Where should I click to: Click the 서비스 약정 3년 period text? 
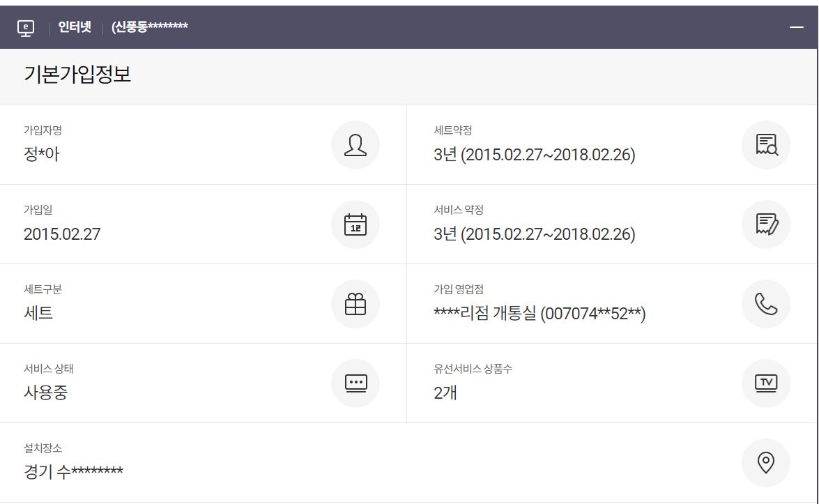535,234
